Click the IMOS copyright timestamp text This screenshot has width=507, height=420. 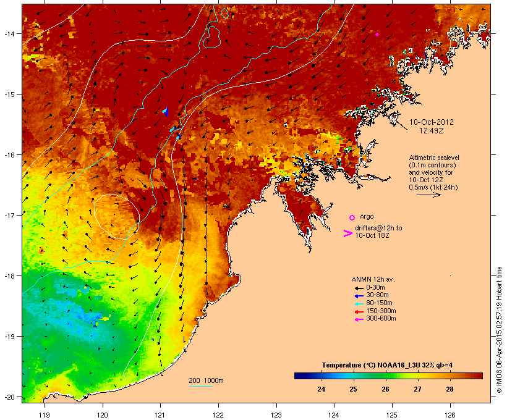pyautogui.click(x=499, y=330)
